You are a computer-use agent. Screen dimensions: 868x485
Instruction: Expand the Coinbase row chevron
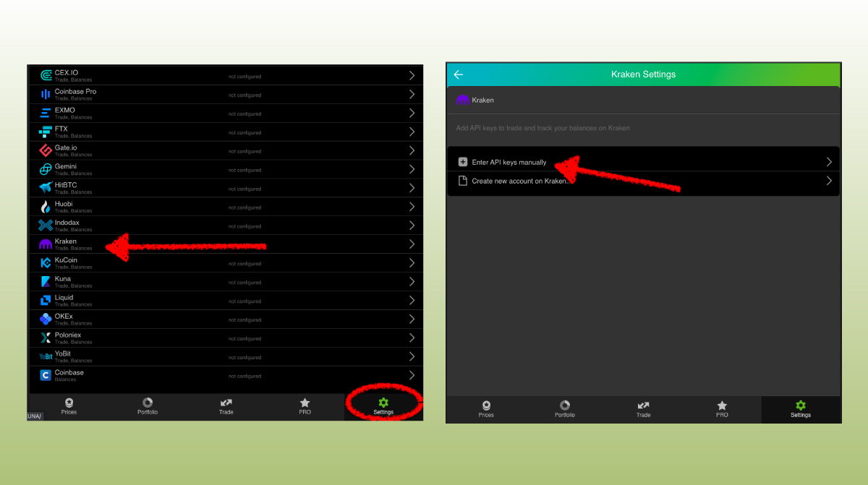tap(412, 375)
